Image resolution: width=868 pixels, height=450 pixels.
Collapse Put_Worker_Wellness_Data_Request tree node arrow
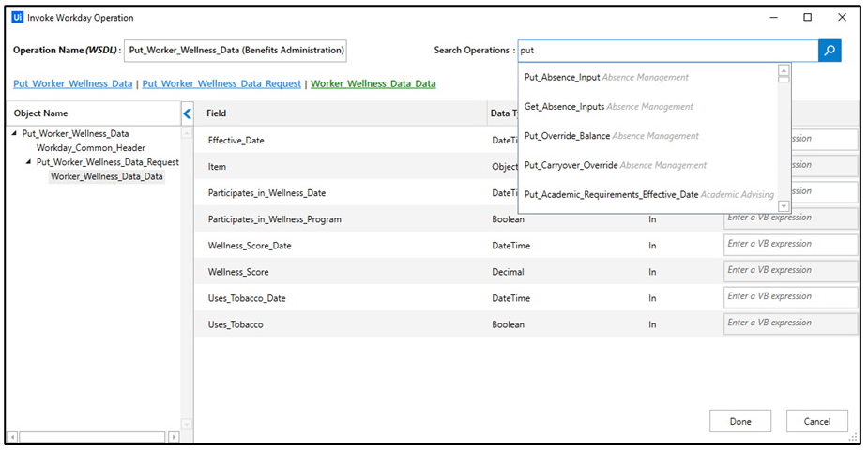pos(28,162)
